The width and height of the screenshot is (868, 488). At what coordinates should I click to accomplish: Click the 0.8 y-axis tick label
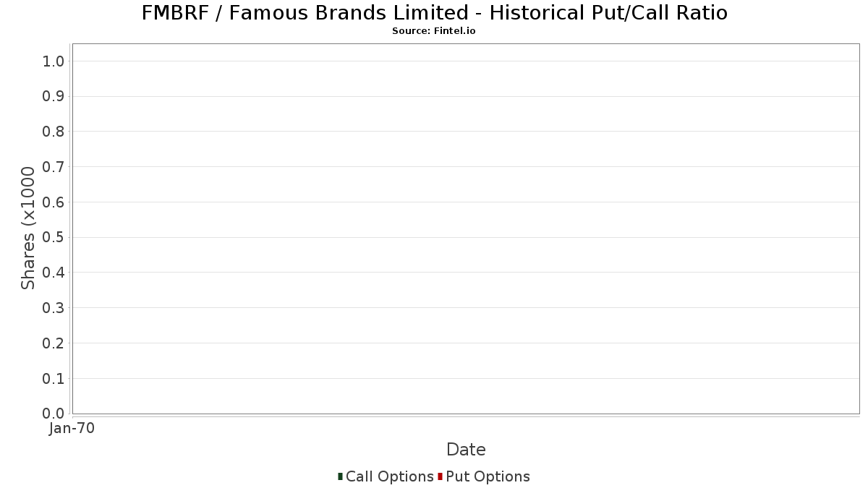pyautogui.click(x=54, y=132)
